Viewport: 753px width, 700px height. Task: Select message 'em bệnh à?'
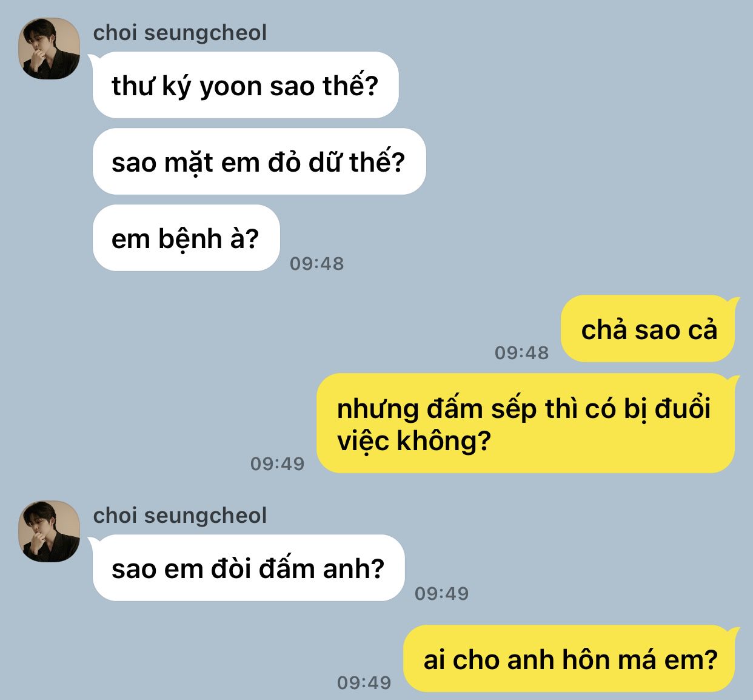tap(186, 238)
